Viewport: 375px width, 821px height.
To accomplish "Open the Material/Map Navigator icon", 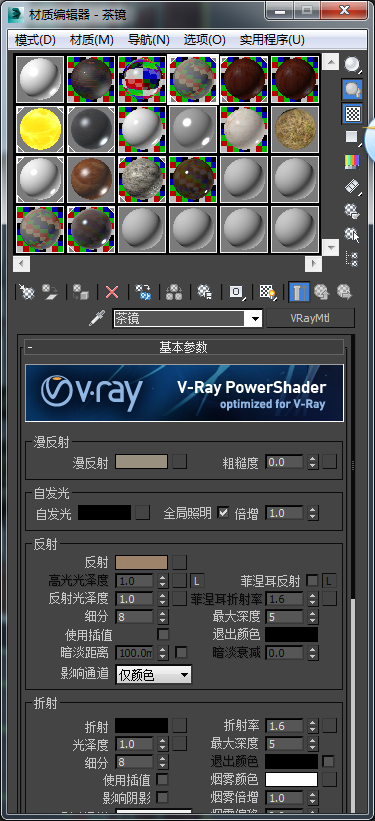I will tap(352, 258).
